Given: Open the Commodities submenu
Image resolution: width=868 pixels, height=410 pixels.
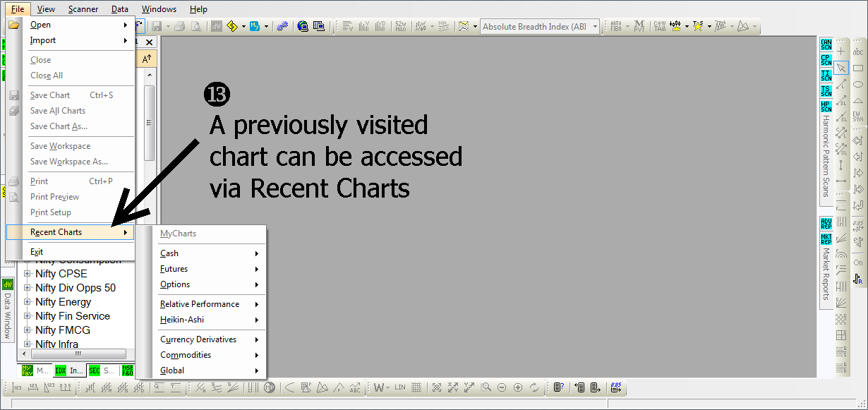Looking at the screenshot, I should click(210, 355).
